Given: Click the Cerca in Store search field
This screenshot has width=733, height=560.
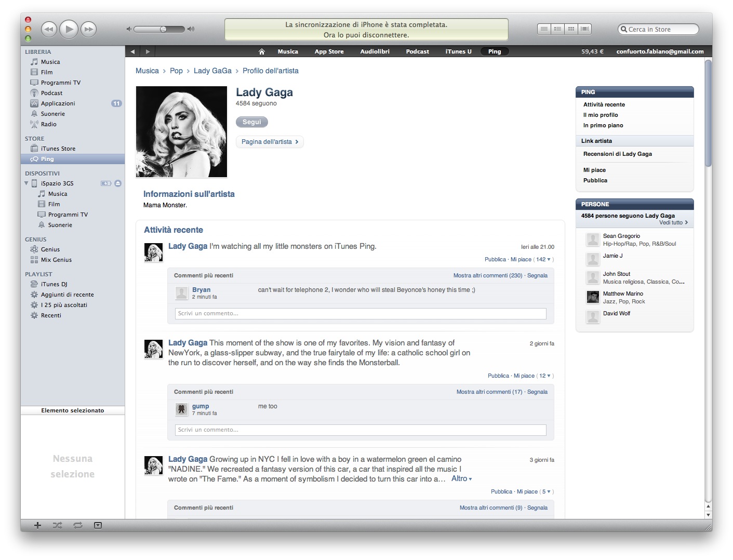Looking at the screenshot, I should click(658, 29).
